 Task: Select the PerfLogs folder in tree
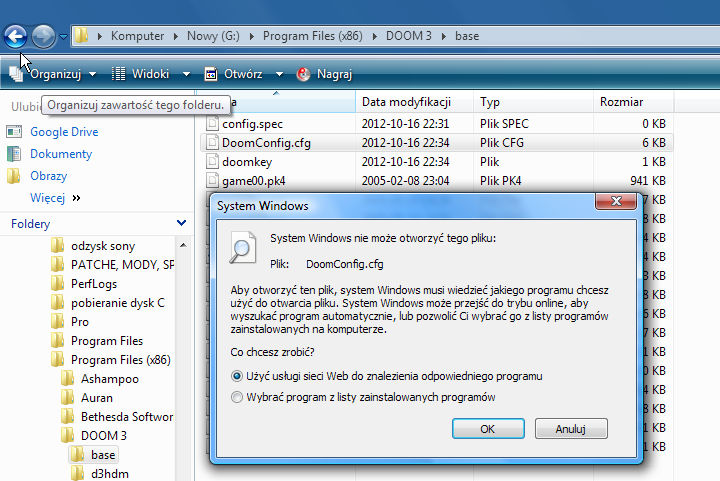point(94,284)
